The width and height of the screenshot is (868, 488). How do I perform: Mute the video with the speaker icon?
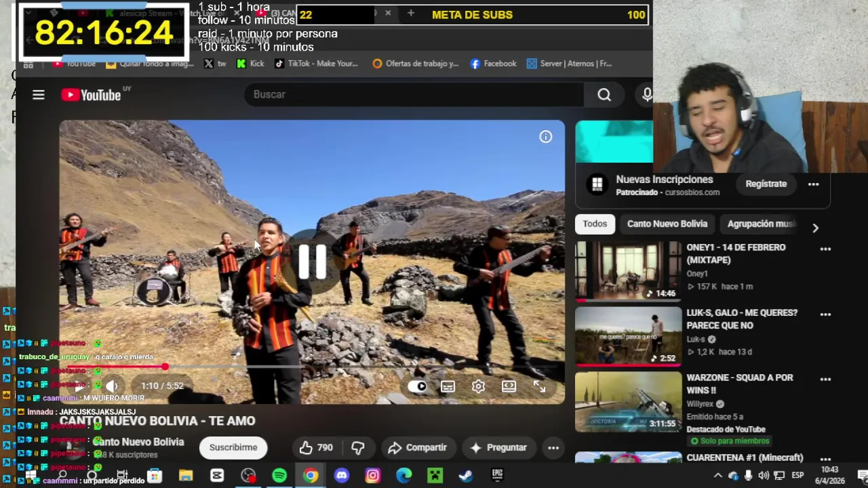(x=112, y=386)
